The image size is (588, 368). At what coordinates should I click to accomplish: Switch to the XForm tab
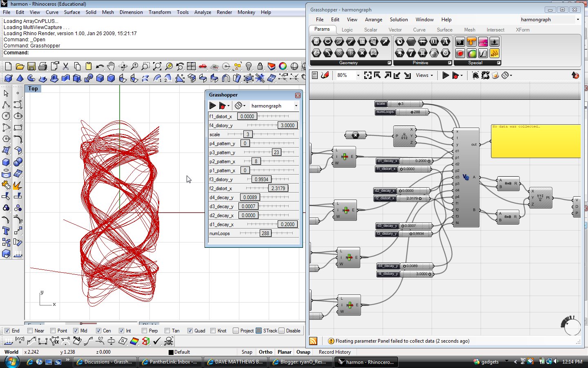click(522, 30)
